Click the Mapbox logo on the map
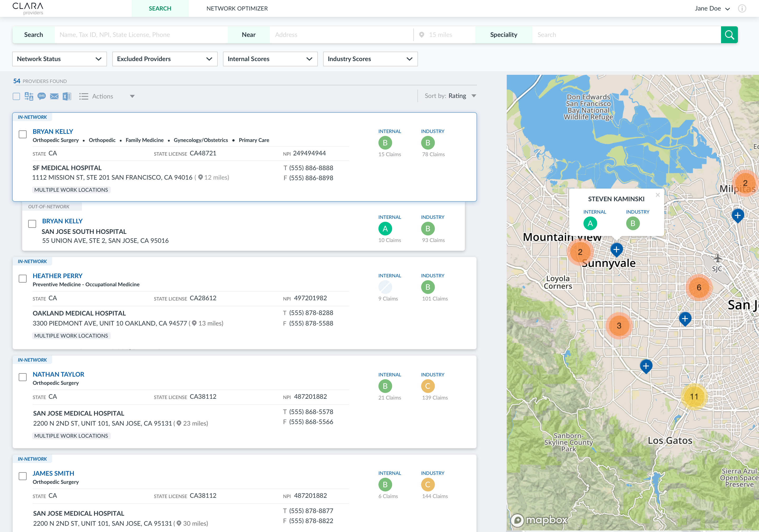The image size is (759, 532). pos(539,520)
